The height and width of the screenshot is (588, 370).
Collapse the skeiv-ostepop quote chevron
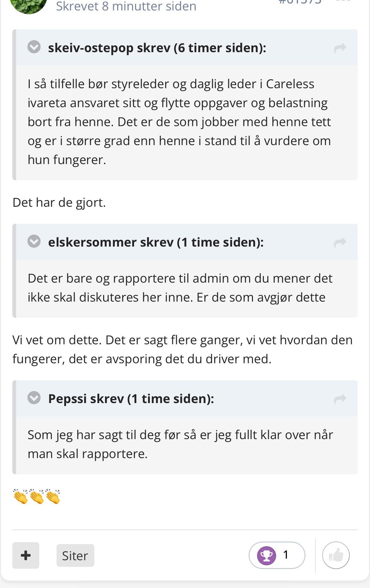point(34,47)
